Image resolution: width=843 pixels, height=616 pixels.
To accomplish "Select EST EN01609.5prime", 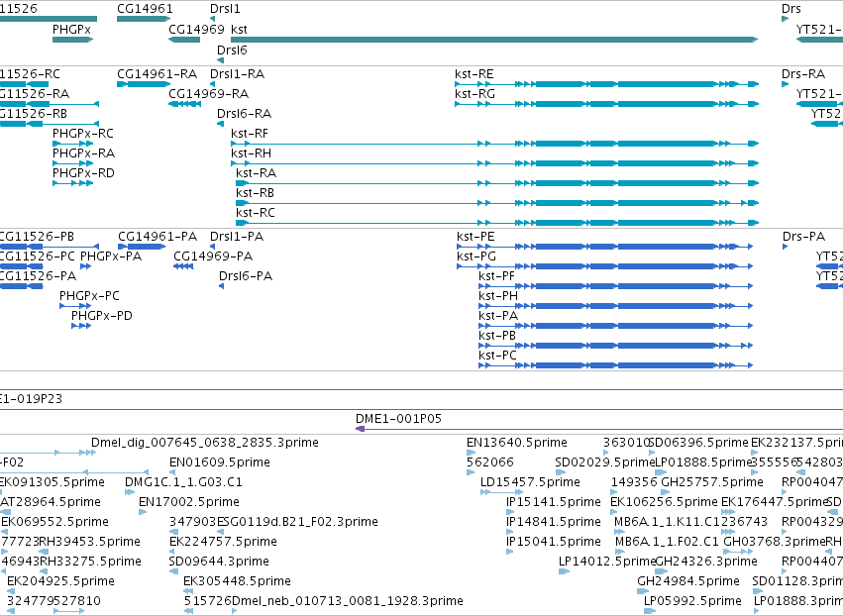I will [172, 472].
